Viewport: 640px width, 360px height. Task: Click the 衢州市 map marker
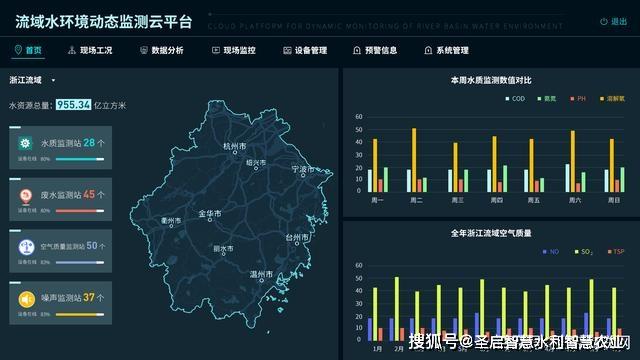pos(171,226)
